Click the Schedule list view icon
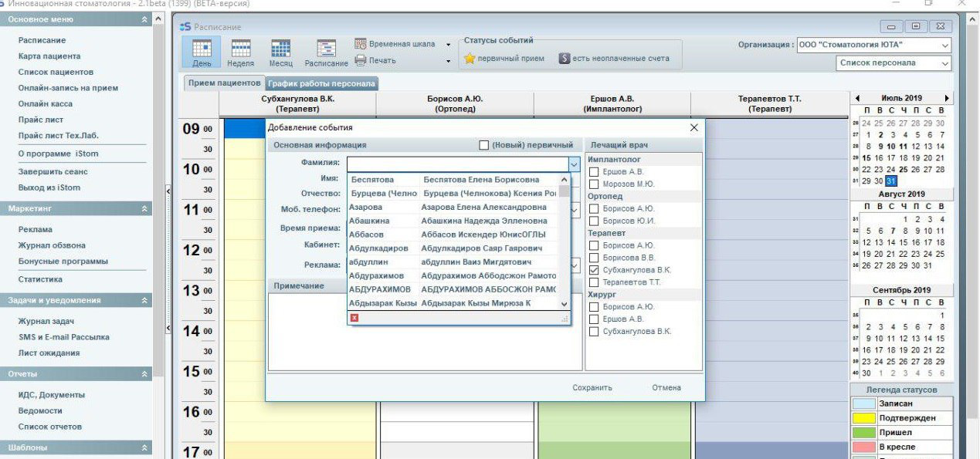The width and height of the screenshot is (980, 459). [326, 52]
